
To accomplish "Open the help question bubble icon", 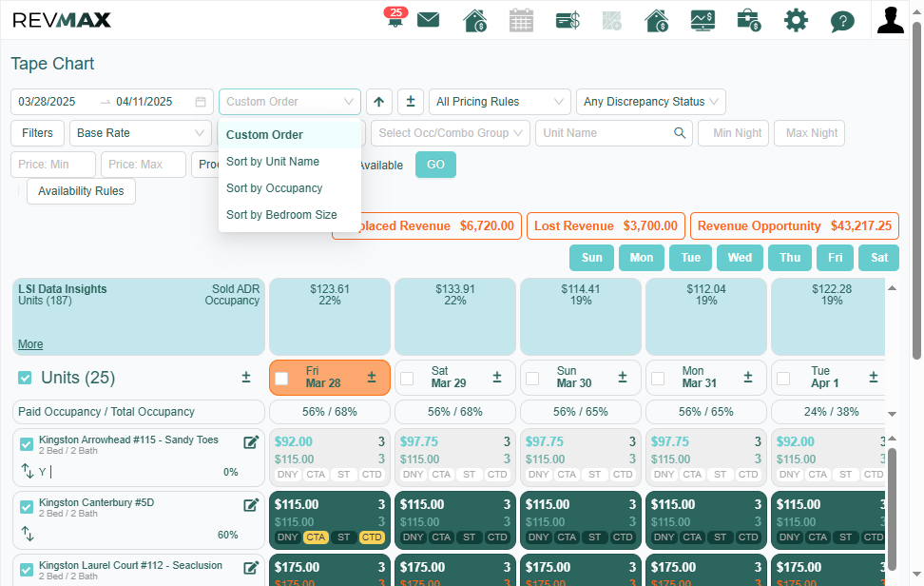I will 842,22.
